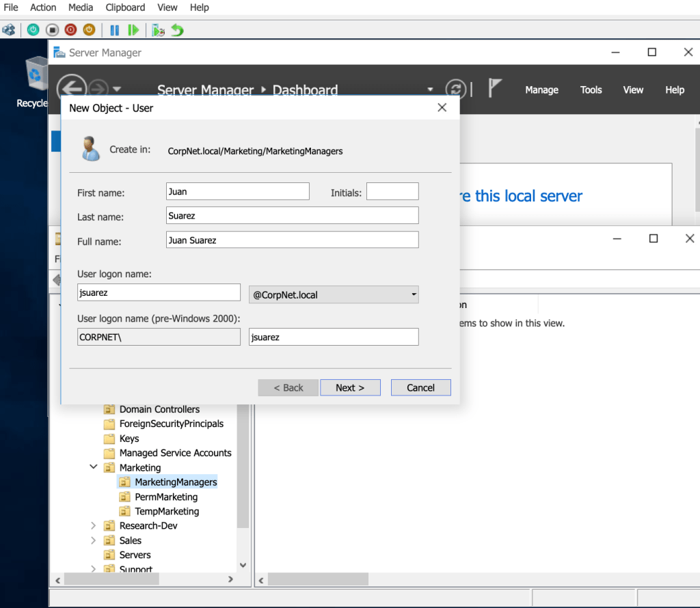
Task: Click the Turn Off VM icon
Action: (x=53, y=30)
